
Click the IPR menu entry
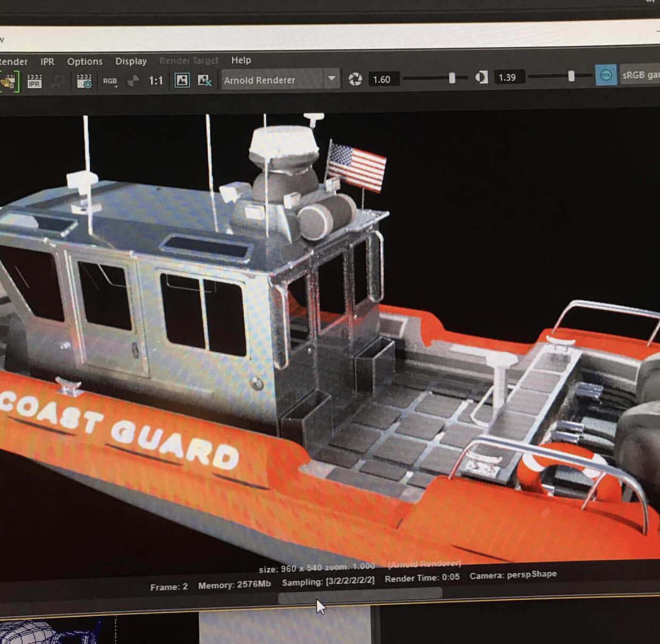[47, 62]
